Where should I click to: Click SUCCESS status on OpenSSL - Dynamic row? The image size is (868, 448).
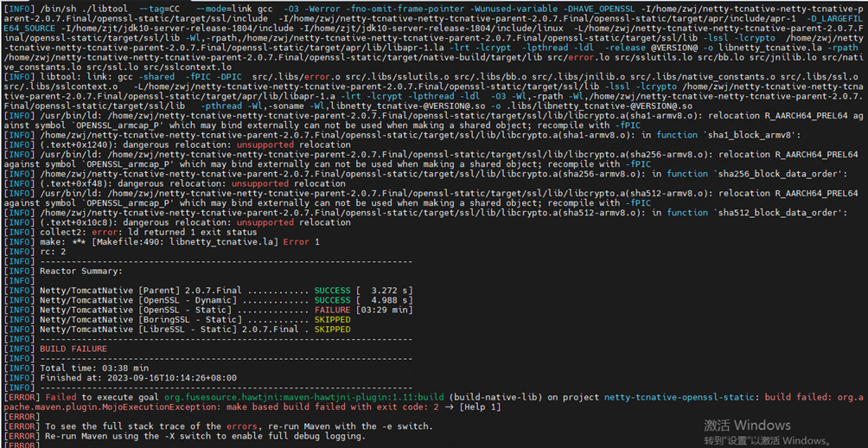pos(333,300)
